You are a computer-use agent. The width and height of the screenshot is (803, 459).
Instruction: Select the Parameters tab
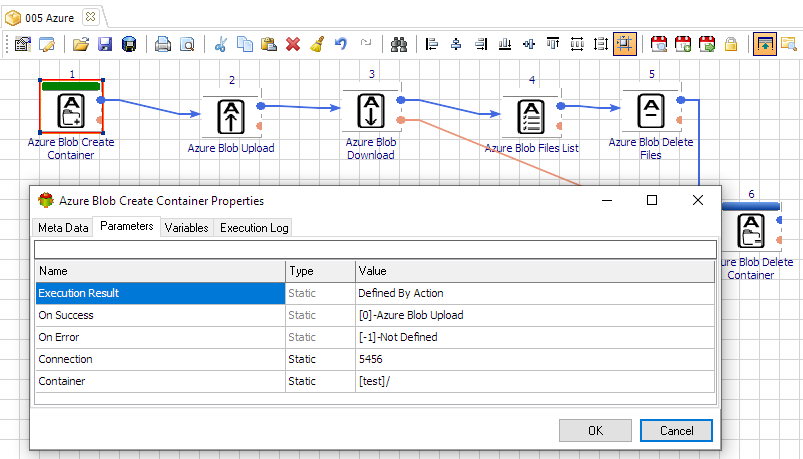(126, 226)
